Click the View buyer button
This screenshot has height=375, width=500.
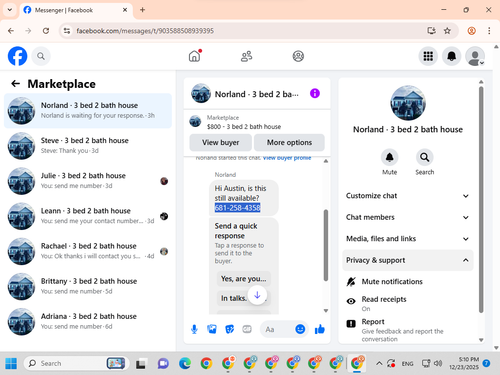pyautogui.click(x=221, y=142)
